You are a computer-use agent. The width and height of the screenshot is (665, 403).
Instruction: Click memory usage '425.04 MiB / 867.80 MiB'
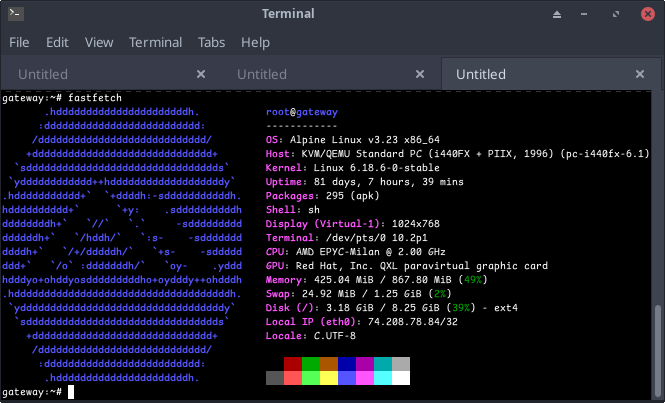(383, 280)
